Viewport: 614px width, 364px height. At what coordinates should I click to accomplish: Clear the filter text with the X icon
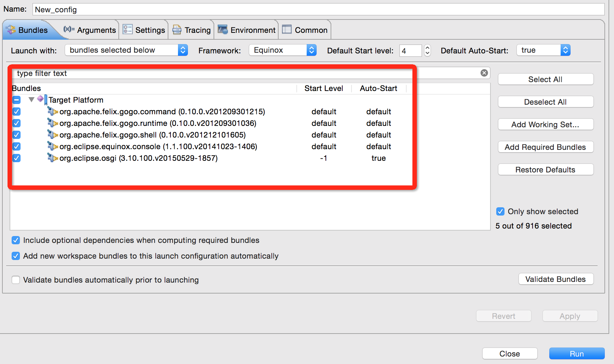pos(484,73)
